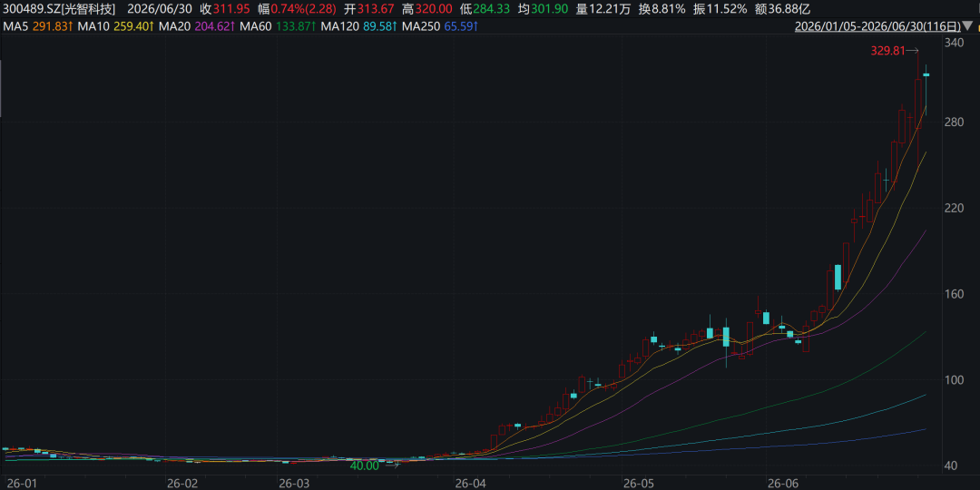Click the MA60 133.87 indicator label
The height and width of the screenshot is (490, 980).
coord(280,26)
